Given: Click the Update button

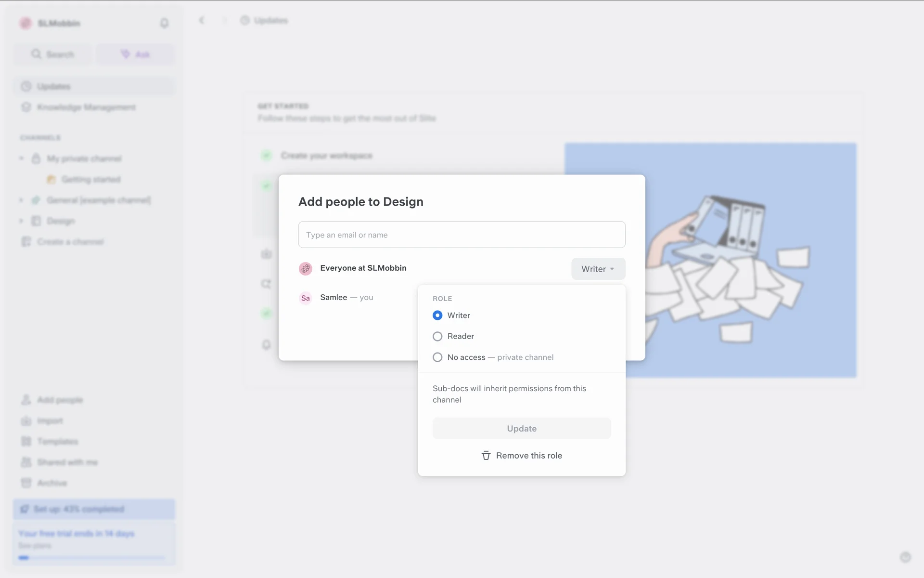Looking at the screenshot, I should [x=522, y=429].
